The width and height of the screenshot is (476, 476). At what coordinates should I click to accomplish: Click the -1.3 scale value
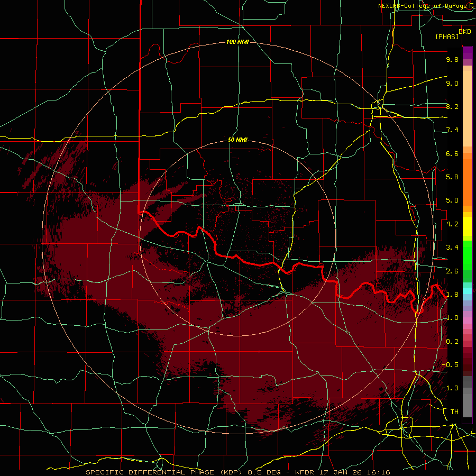point(450,388)
